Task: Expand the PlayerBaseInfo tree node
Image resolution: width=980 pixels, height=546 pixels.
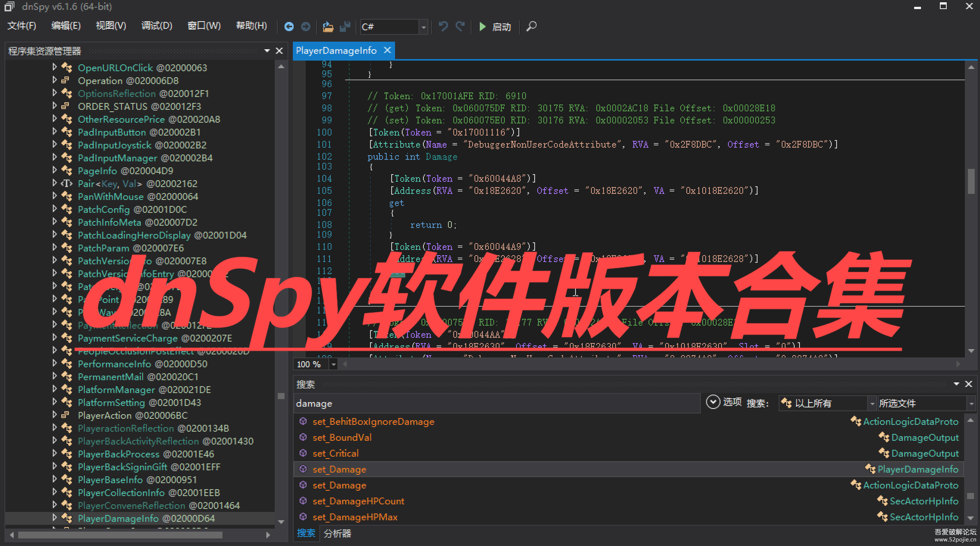Action: tap(54, 479)
